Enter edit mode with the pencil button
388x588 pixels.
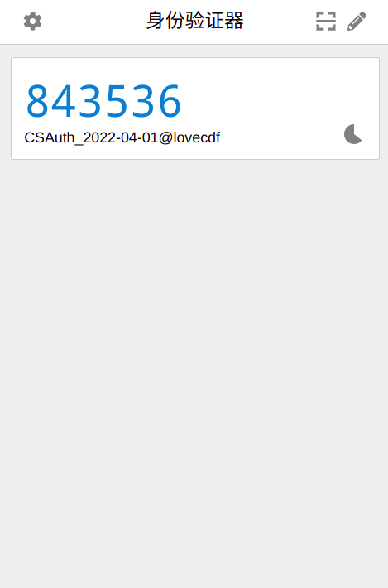point(357,21)
